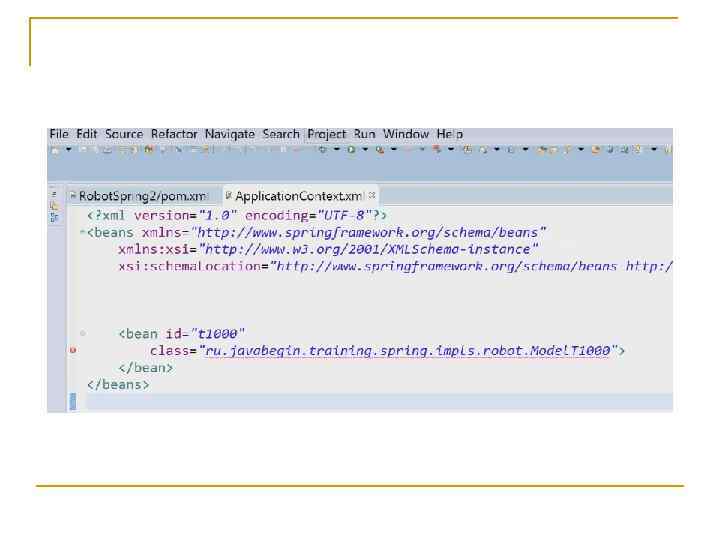Viewport: 720px width, 540px height.
Task: Click the id value "t1000"
Action: click(x=217, y=334)
